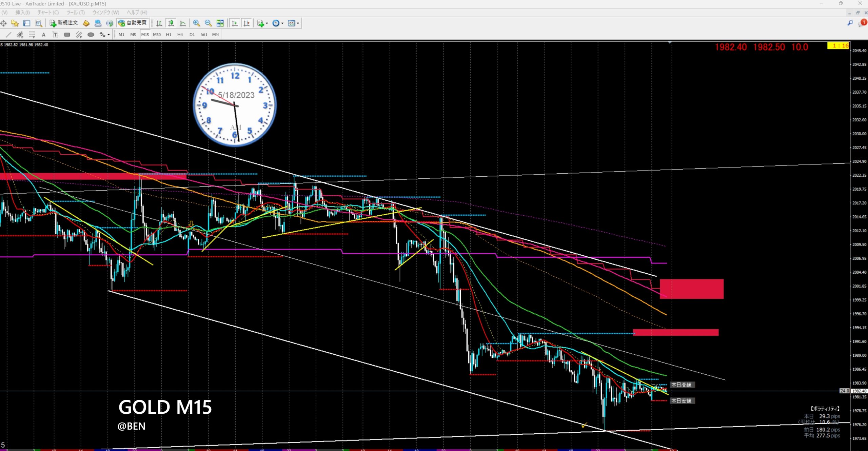Open the chart templates dropdown
The width and height of the screenshot is (868, 451).
pyautogui.click(x=293, y=23)
